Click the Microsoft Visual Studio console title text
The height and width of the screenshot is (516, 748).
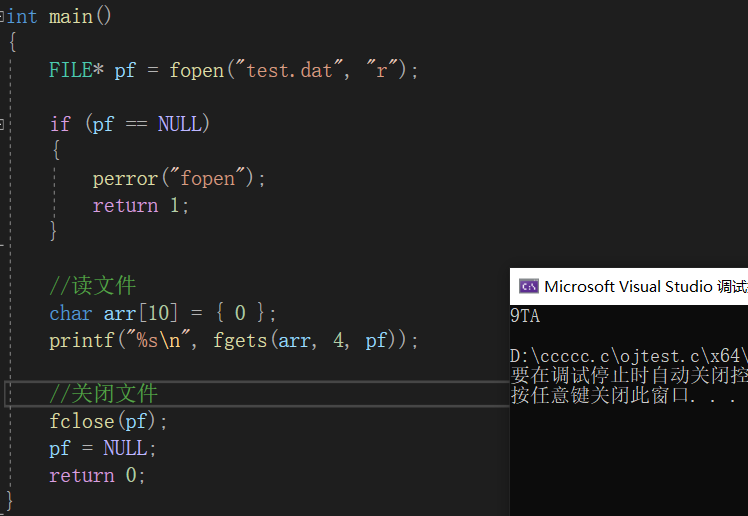click(x=646, y=286)
